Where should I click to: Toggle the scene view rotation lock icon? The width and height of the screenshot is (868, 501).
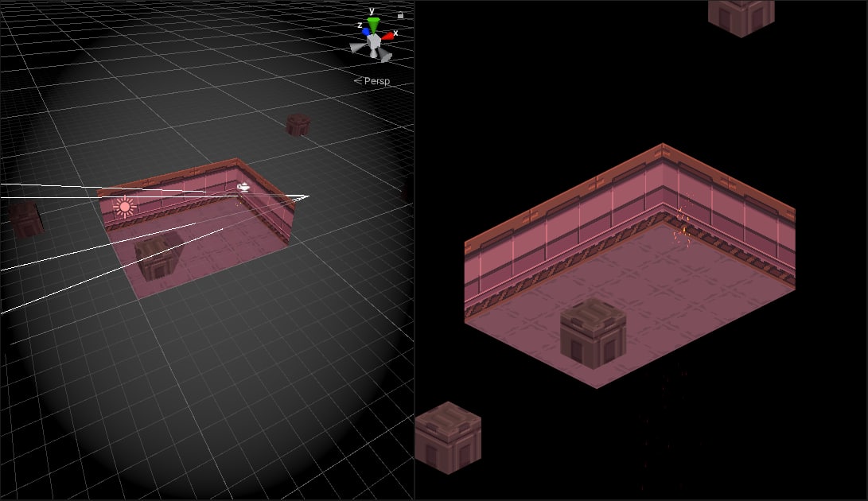coord(400,15)
